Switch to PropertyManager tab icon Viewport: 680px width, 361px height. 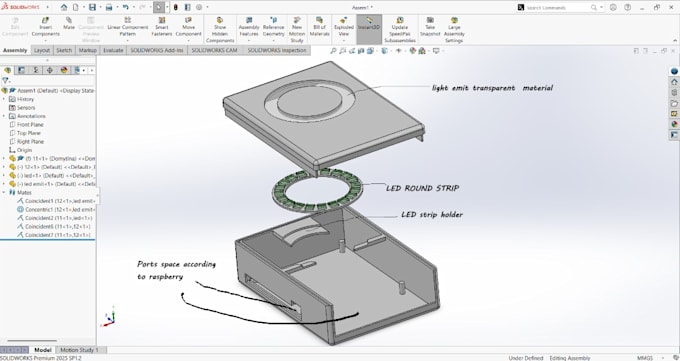(21, 70)
